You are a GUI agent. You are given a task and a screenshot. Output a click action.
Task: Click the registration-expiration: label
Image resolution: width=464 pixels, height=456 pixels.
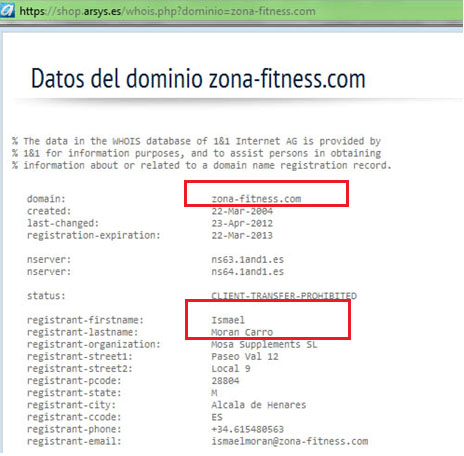94,235
